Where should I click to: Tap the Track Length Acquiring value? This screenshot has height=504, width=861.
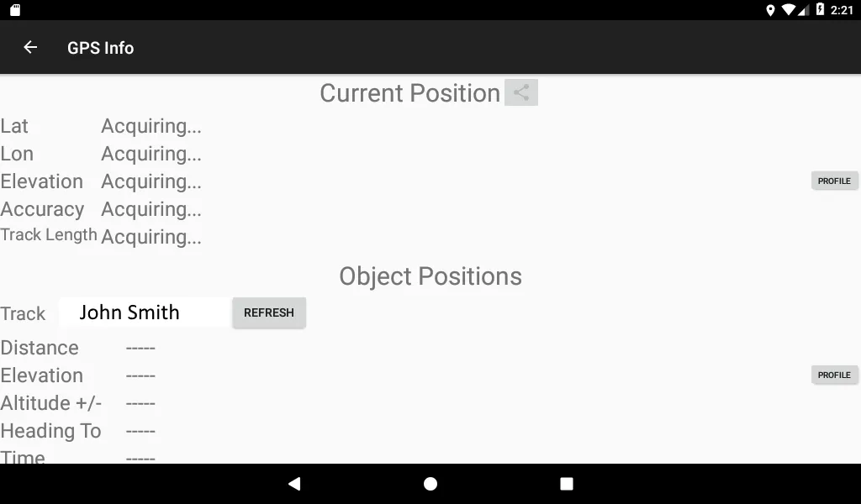tap(151, 237)
